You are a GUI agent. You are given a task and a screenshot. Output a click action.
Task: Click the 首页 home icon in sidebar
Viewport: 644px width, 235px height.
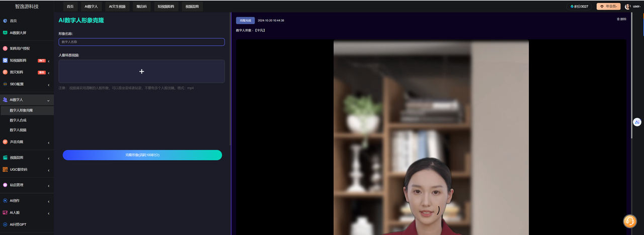pos(5,21)
